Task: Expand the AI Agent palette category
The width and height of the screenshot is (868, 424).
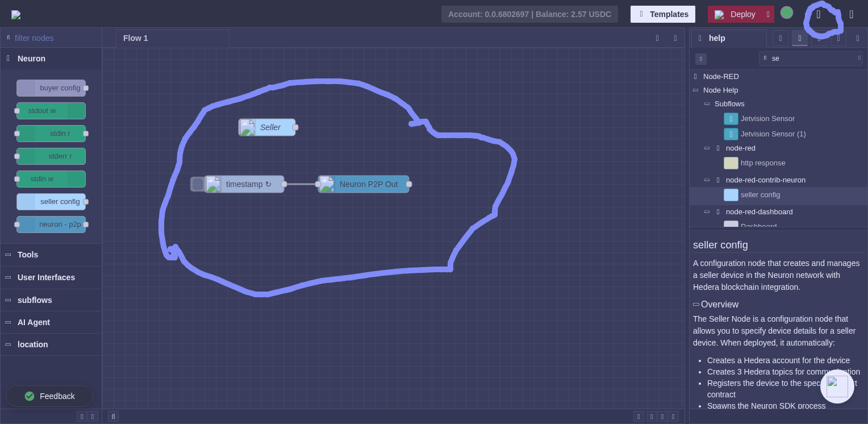Action: pos(51,322)
